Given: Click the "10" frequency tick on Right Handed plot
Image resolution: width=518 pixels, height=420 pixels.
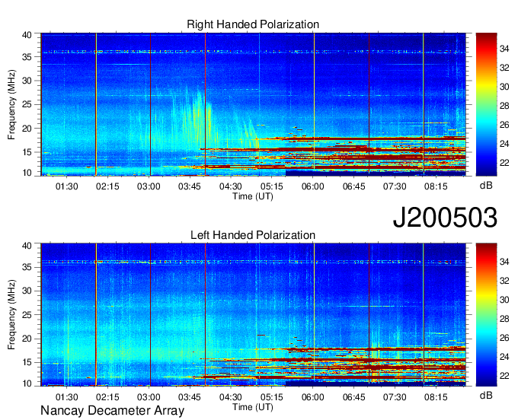Looking at the screenshot, I should 27,173.
